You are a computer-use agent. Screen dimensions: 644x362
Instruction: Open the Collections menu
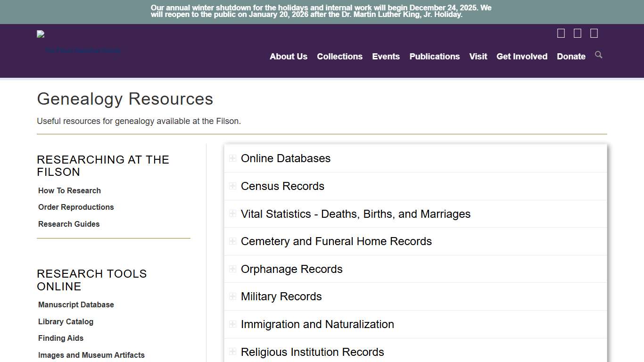tap(339, 57)
